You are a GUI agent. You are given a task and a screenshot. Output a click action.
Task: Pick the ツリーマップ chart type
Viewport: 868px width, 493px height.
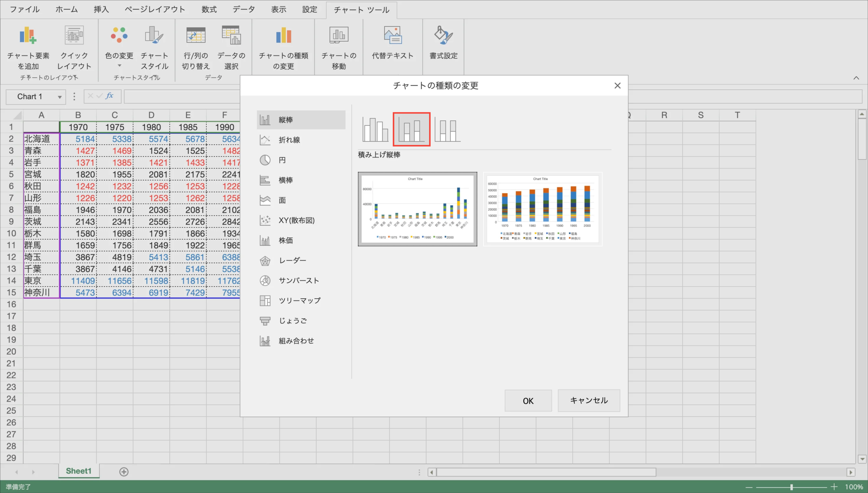pos(299,300)
